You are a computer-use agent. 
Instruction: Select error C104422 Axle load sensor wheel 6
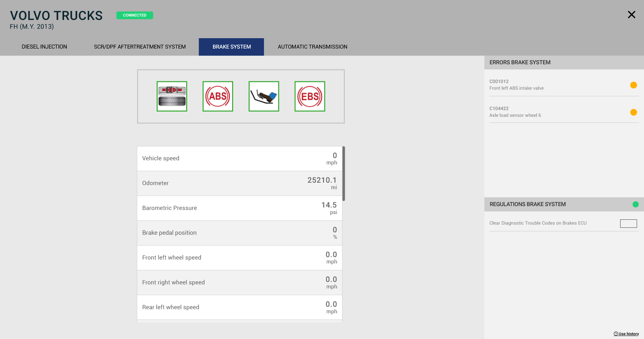[x=564, y=112]
